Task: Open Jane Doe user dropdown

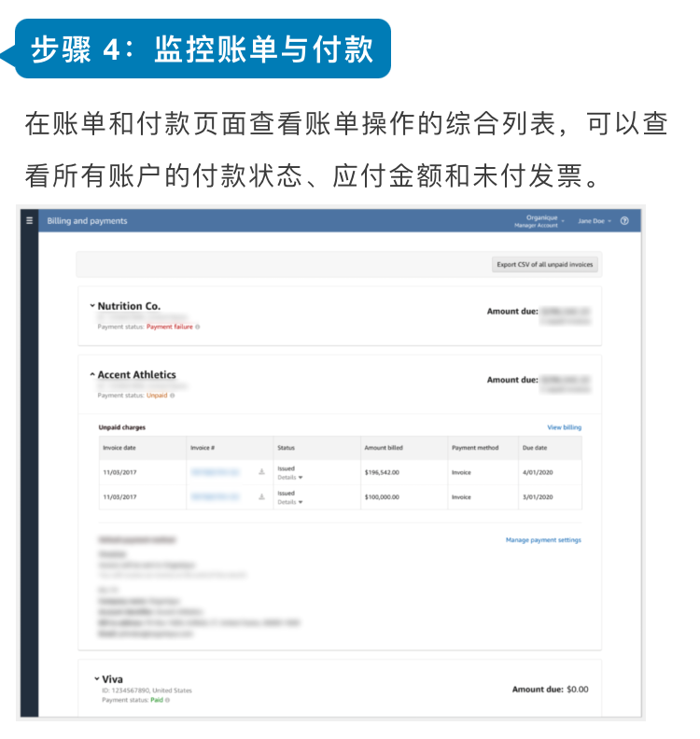Action: 594,221
